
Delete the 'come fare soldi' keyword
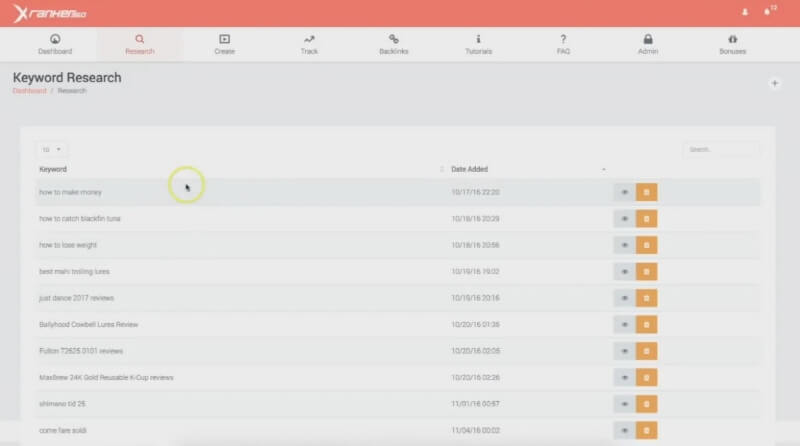click(646, 431)
